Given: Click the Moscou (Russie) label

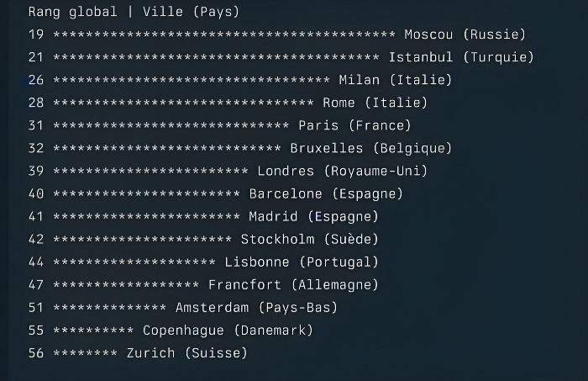Looking at the screenshot, I should 465,34.
